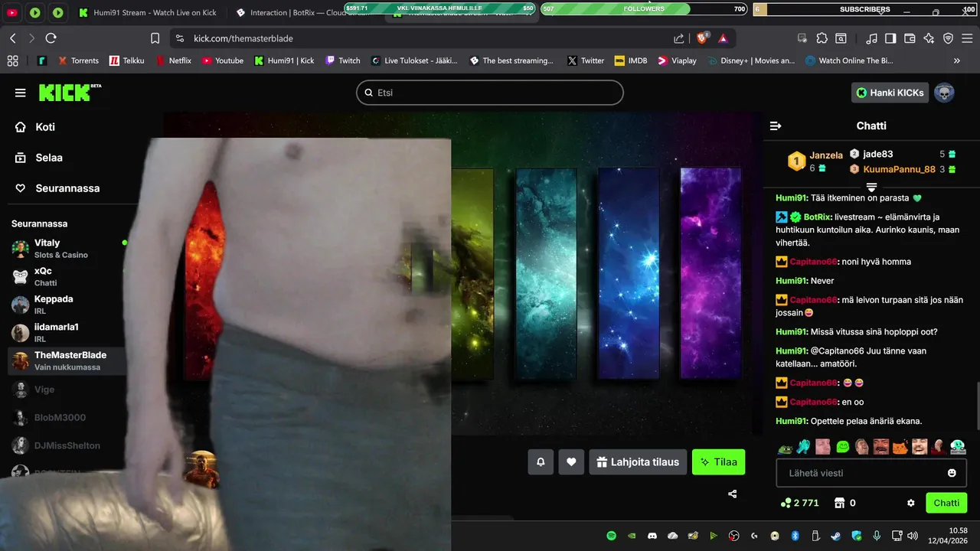
Task: Insert the teal robot car emote
Action: pyautogui.click(x=958, y=447)
